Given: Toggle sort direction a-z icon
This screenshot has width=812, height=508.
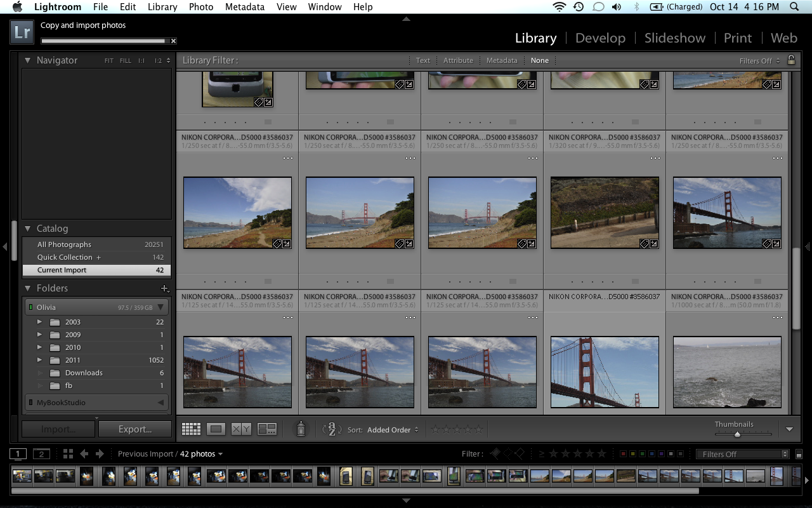Looking at the screenshot, I should coord(332,429).
